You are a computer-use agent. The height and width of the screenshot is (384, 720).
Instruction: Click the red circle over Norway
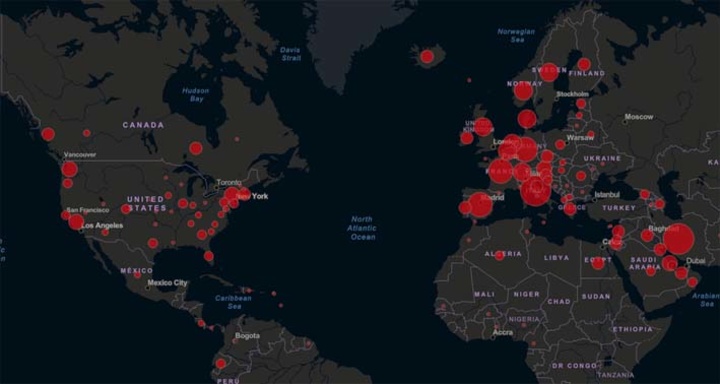coord(523,91)
